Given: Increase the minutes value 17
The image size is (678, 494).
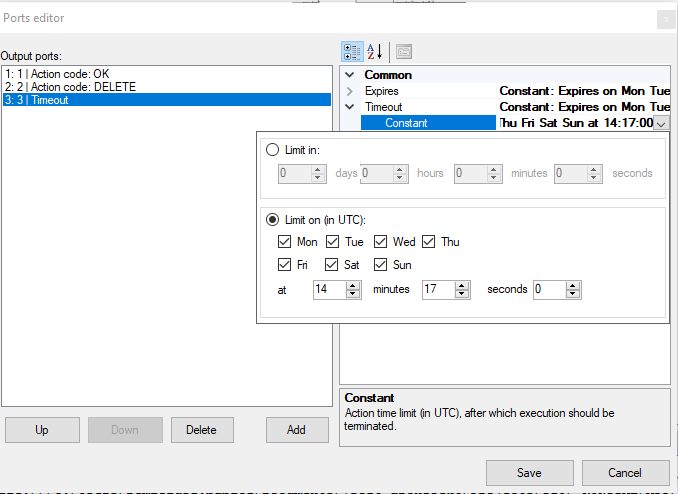Looking at the screenshot, I should (462, 285).
